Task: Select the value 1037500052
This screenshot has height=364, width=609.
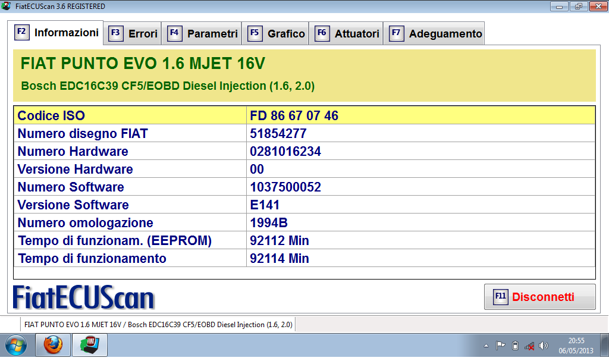Action: (x=285, y=187)
